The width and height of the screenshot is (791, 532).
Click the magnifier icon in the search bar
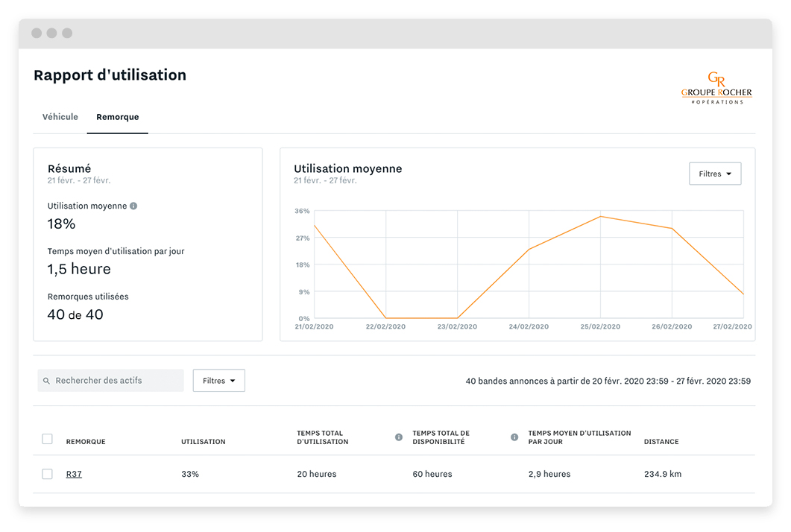tap(46, 380)
